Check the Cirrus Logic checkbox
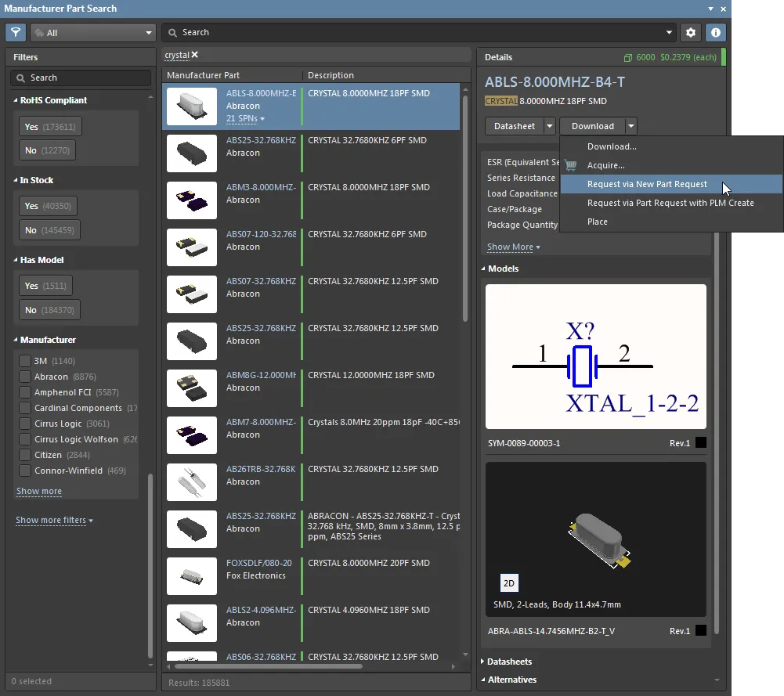The width and height of the screenshot is (784, 696). (x=25, y=424)
